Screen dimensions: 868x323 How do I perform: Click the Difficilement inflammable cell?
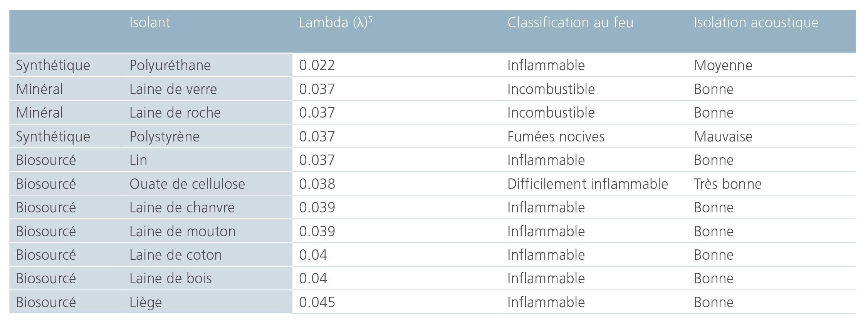click(588, 184)
